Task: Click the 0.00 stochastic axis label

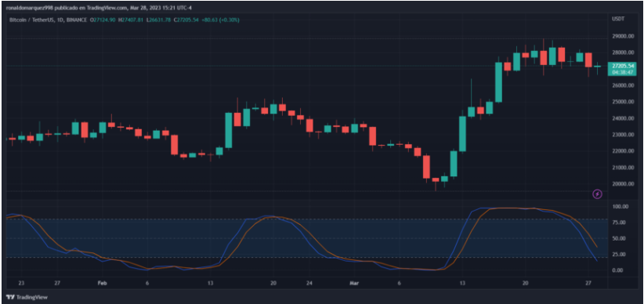Action: pos(618,270)
